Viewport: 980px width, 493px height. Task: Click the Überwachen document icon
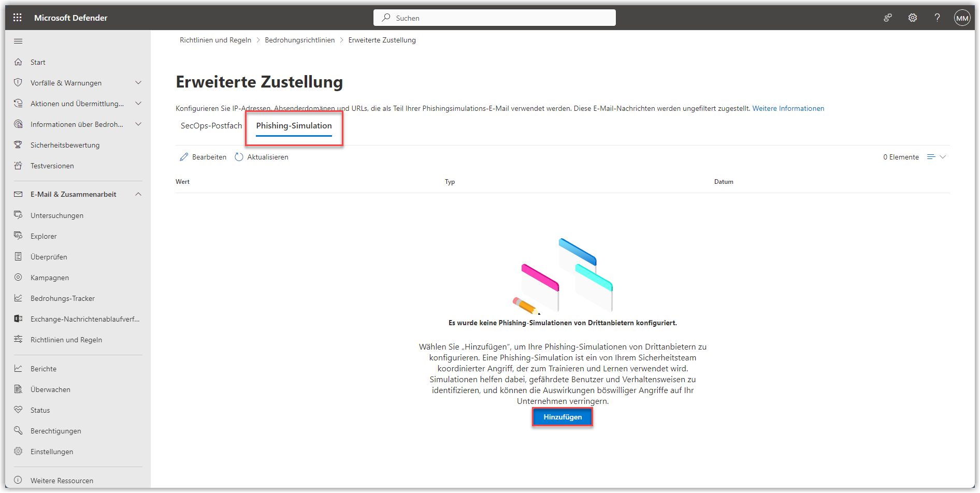[x=18, y=389]
